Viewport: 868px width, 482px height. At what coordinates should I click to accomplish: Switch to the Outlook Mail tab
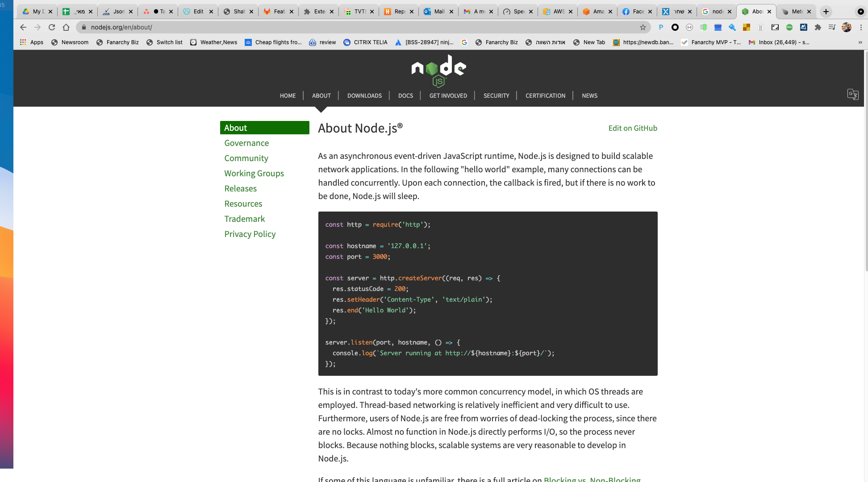[438, 12]
